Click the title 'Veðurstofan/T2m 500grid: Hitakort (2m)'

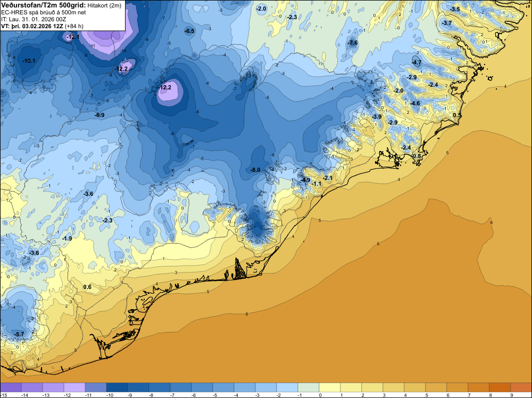tap(61, 5)
